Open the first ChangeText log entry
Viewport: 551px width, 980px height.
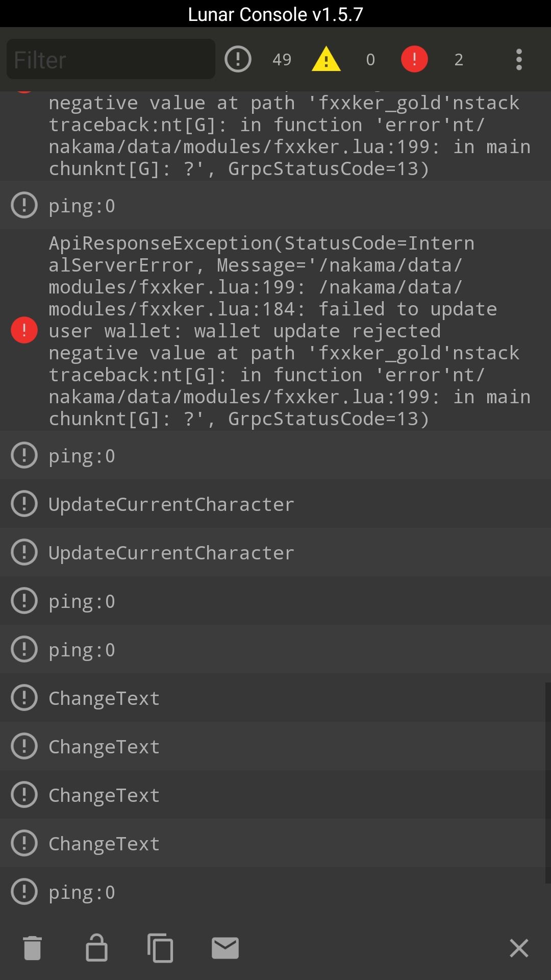click(275, 698)
